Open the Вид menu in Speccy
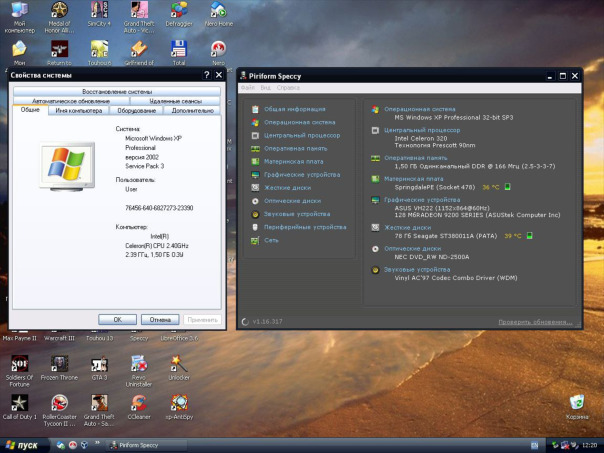This screenshot has height=453, width=604. point(265,88)
